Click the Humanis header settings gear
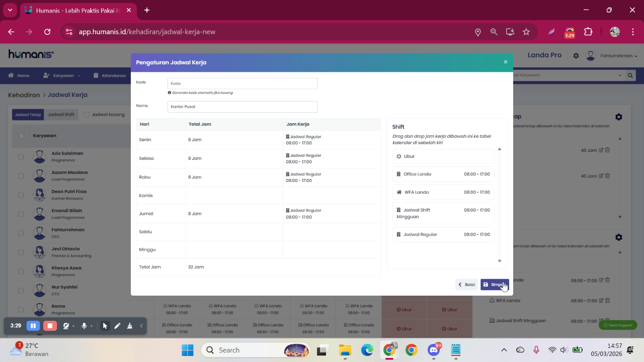The height and width of the screenshot is (362, 644). (576, 56)
